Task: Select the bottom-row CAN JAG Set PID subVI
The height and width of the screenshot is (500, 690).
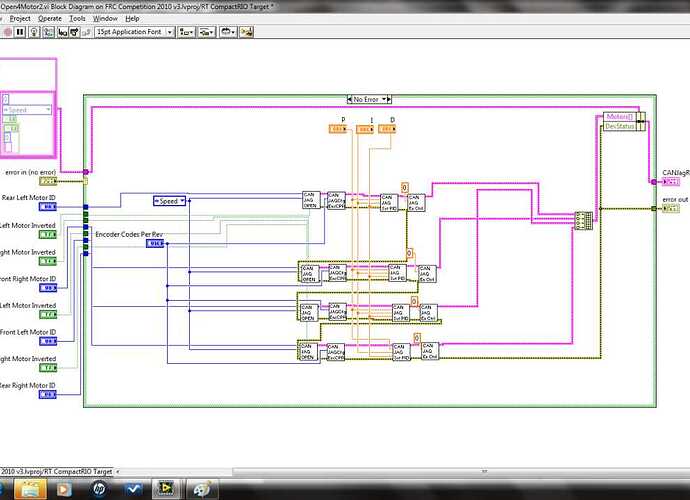Action: click(x=401, y=352)
